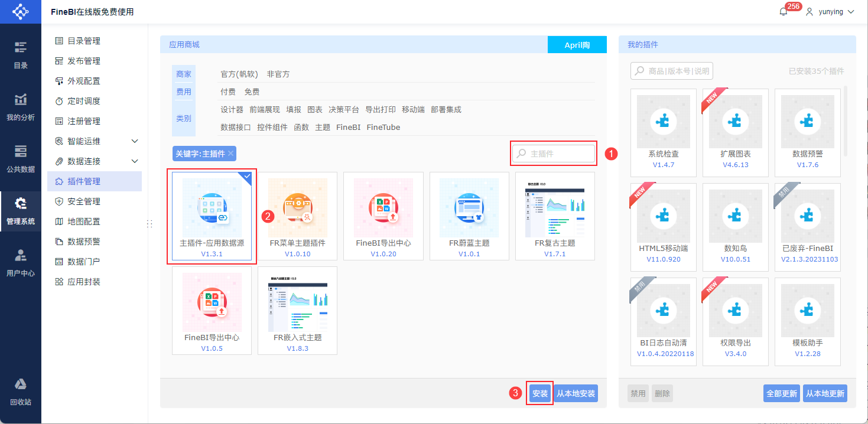Select the 导出打印 category
The width and height of the screenshot is (868, 424).
[381, 110]
